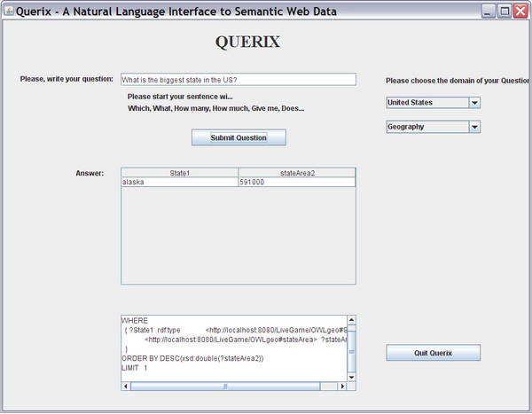Select the alaska cell in the answer table

(179, 182)
